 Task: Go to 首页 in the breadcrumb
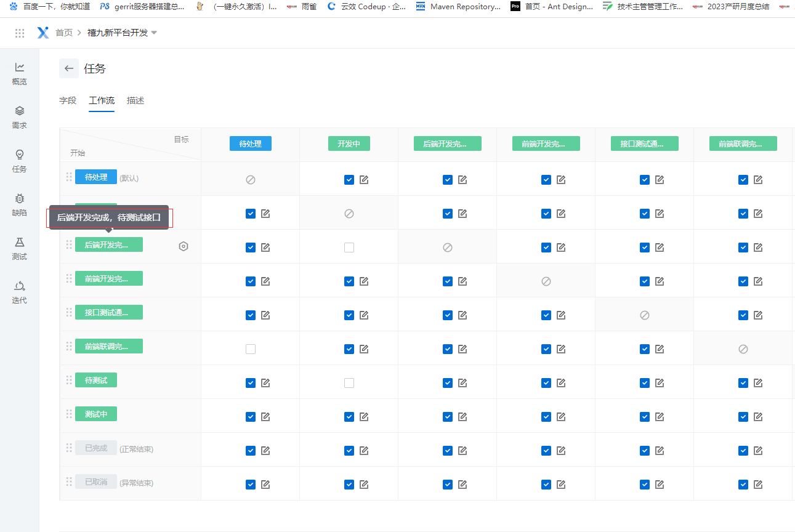click(x=64, y=33)
